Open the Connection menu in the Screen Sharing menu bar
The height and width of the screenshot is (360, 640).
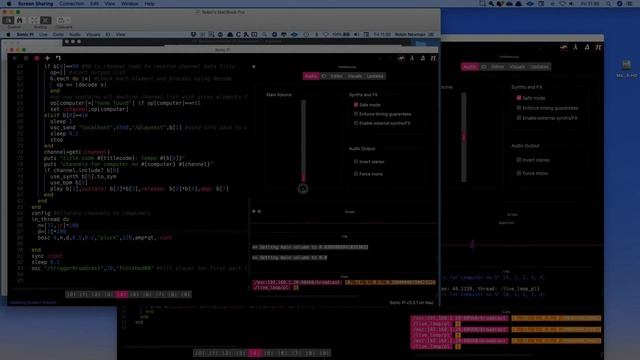point(71,4)
